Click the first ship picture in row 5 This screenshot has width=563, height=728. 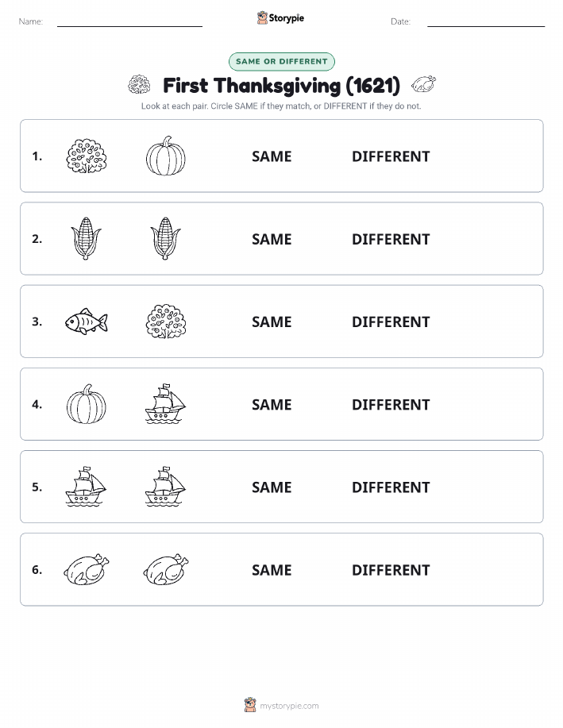[x=87, y=487]
